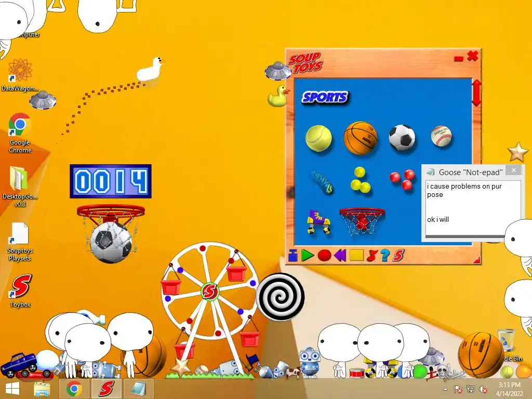The height and width of the screenshot is (399, 532).
Task: Click the black-and-white hypno spiral toy
Action: (280, 297)
